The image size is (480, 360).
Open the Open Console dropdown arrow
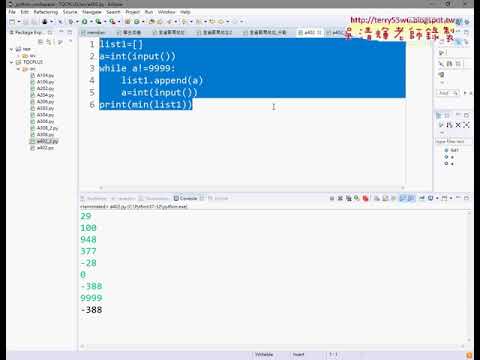point(451,198)
